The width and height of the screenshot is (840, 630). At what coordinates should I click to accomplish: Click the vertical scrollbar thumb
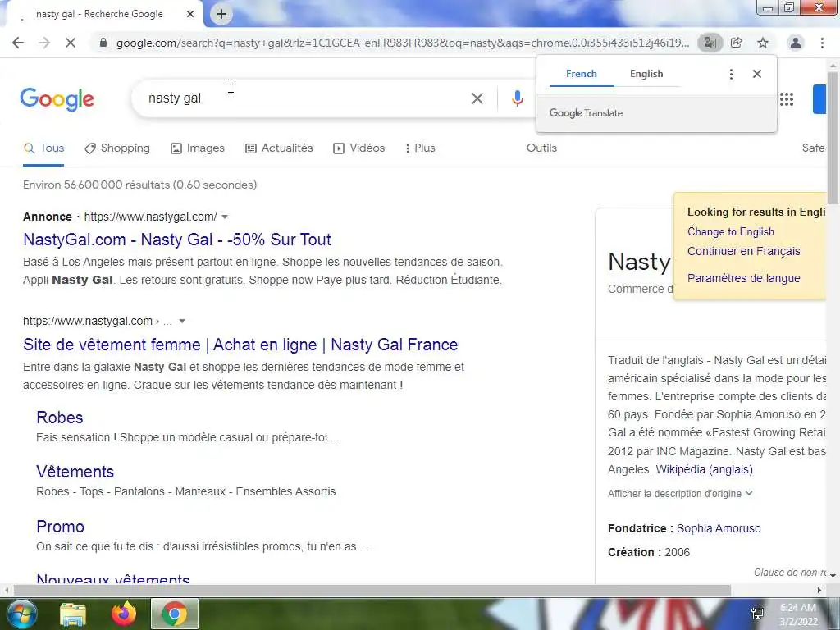(833, 137)
